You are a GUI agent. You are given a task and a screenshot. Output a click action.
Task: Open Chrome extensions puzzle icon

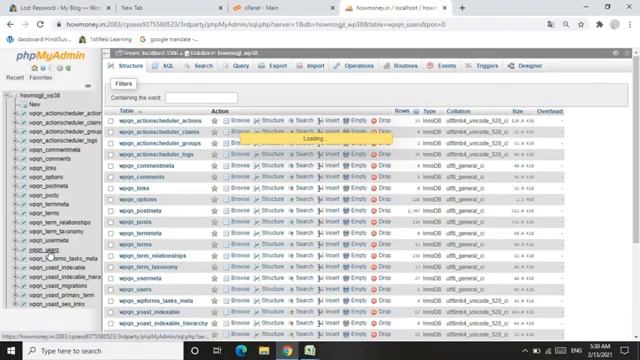pos(599,24)
